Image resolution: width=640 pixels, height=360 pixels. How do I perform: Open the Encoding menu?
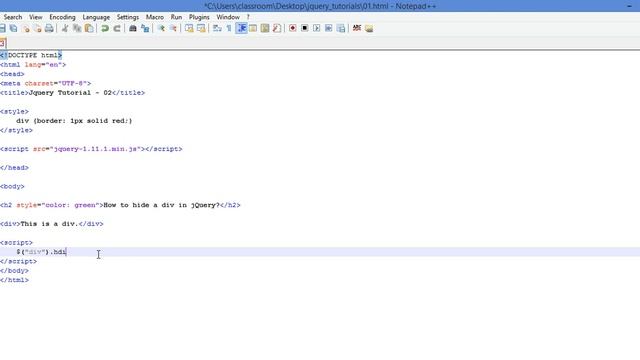point(62,17)
